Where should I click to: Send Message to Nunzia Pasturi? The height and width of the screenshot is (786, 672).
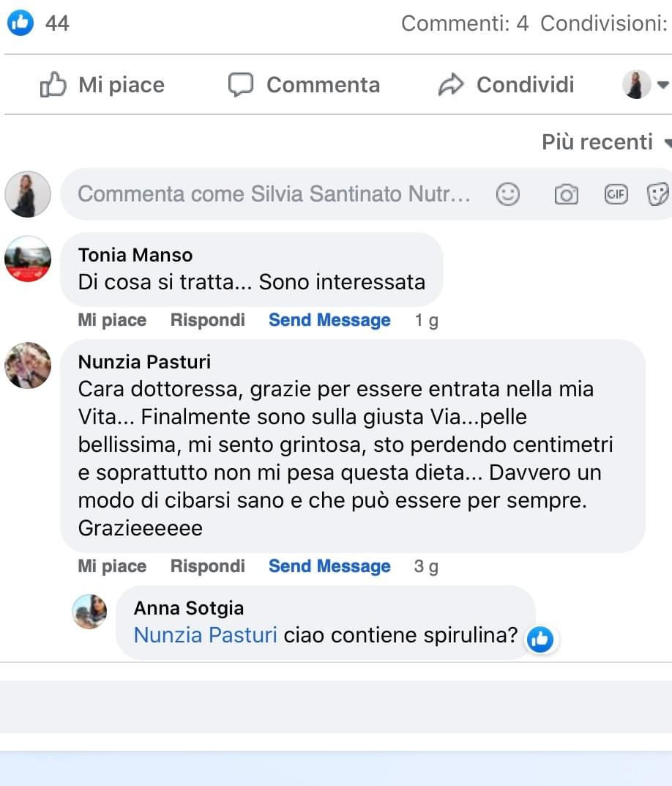329,566
